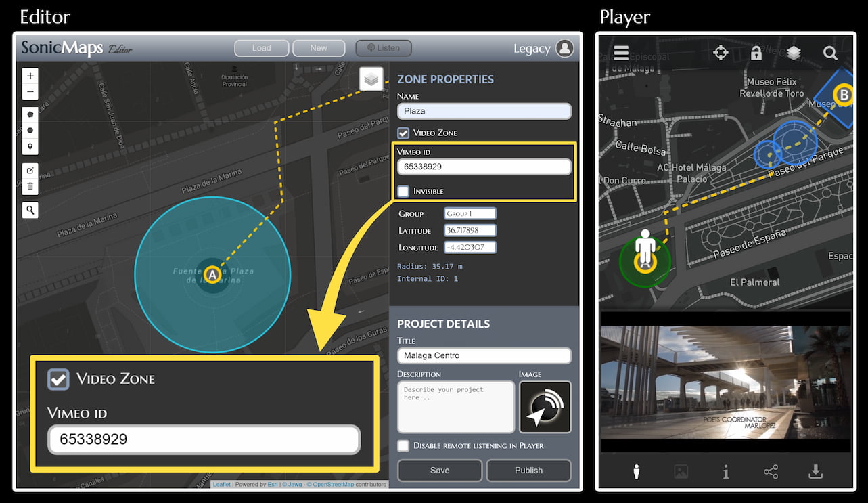Open the Player hamburger menu

point(621,52)
